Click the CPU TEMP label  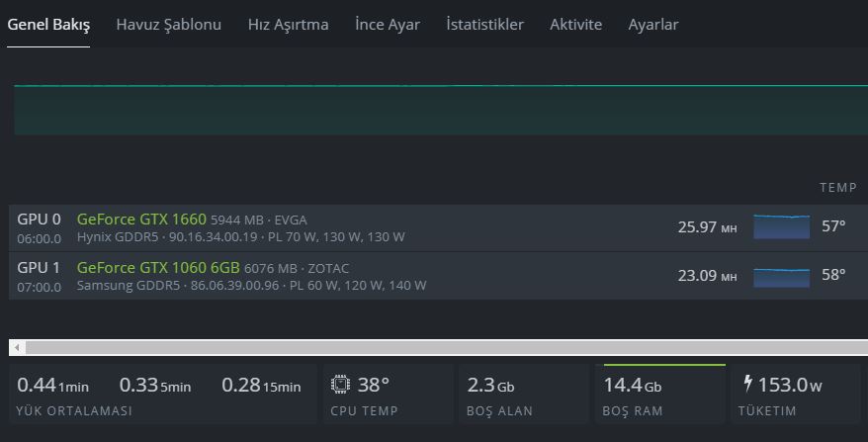point(364,411)
